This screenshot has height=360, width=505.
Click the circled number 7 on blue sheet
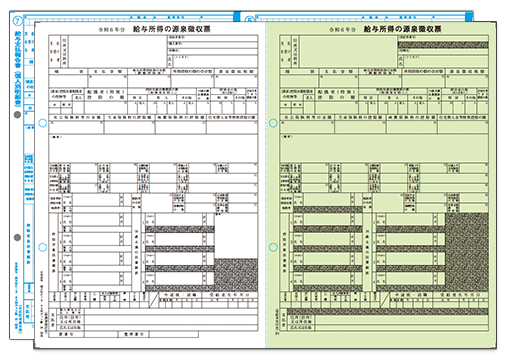(17, 21)
